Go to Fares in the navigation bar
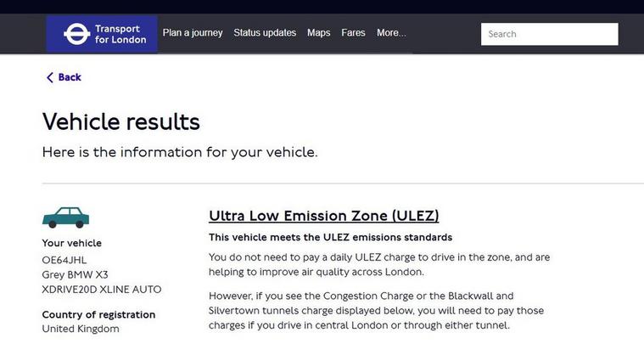The height and width of the screenshot is (344, 644). click(353, 33)
